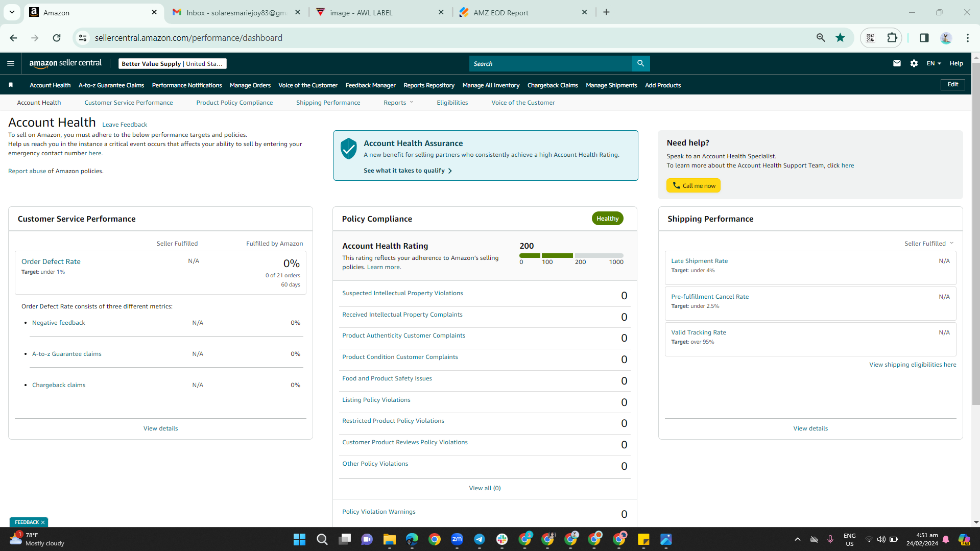
Task: View site information icon in address bar
Action: [x=83, y=38]
